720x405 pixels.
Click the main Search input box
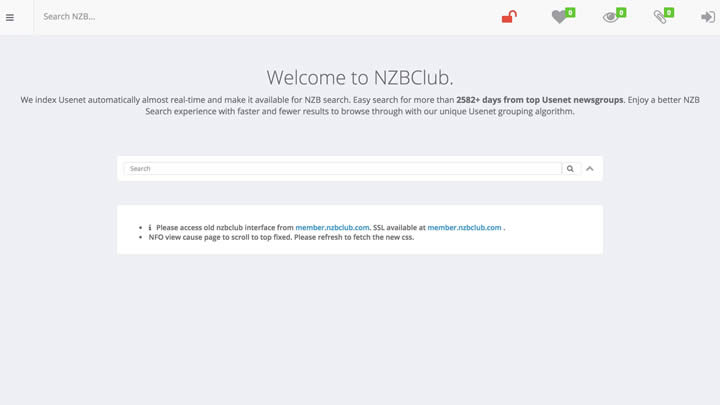[x=340, y=169]
